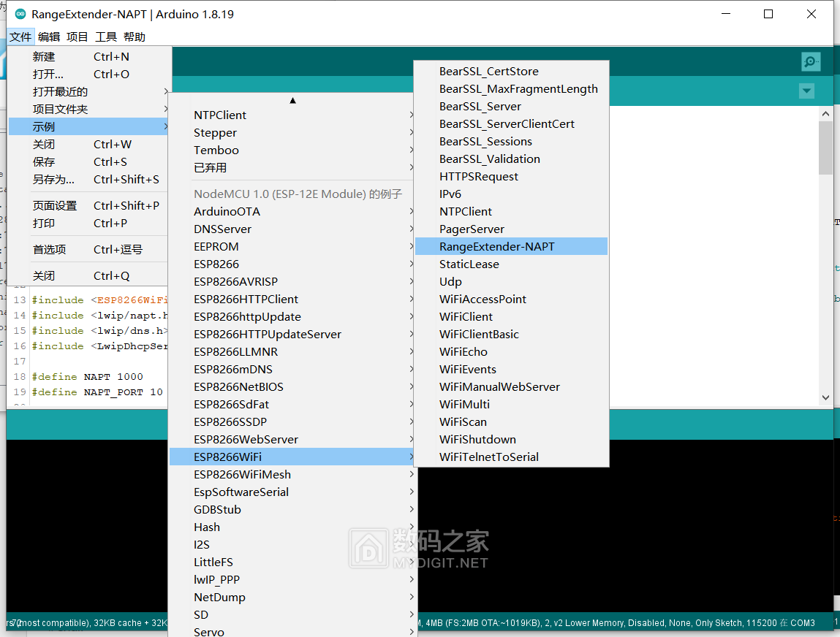This screenshot has height=637, width=840.
Task: Expand the Stepper examples submenu
Action: (292, 133)
